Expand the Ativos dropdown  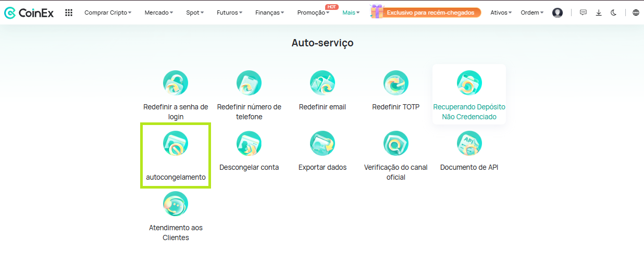[x=501, y=13]
